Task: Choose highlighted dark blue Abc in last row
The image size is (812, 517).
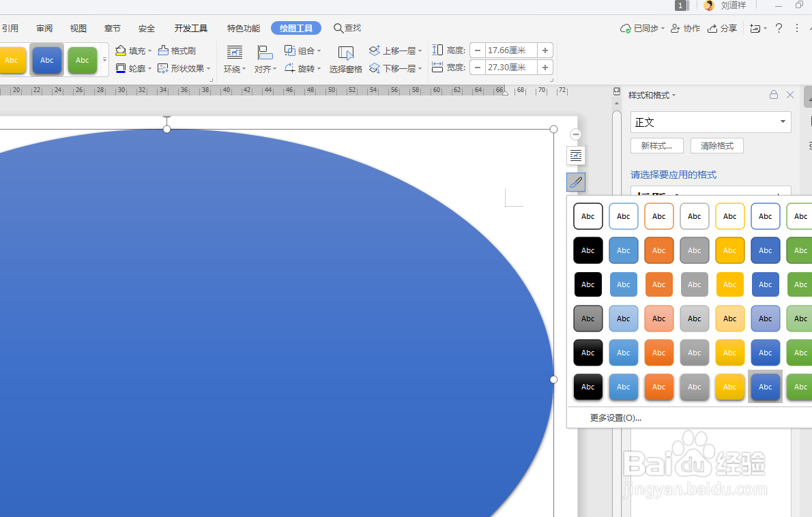Action: pyautogui.click(x=766, y=387)
